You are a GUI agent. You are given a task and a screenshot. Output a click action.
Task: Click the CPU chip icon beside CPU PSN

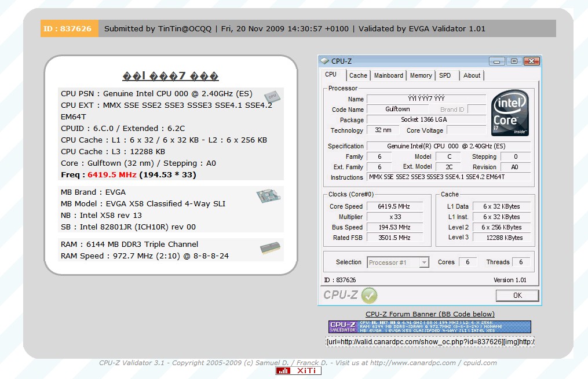tap(272, 96)
